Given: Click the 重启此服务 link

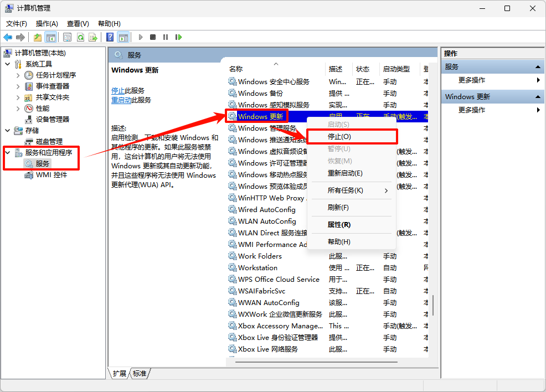Looking at the screenshot, I should click(x=131, y=100).
